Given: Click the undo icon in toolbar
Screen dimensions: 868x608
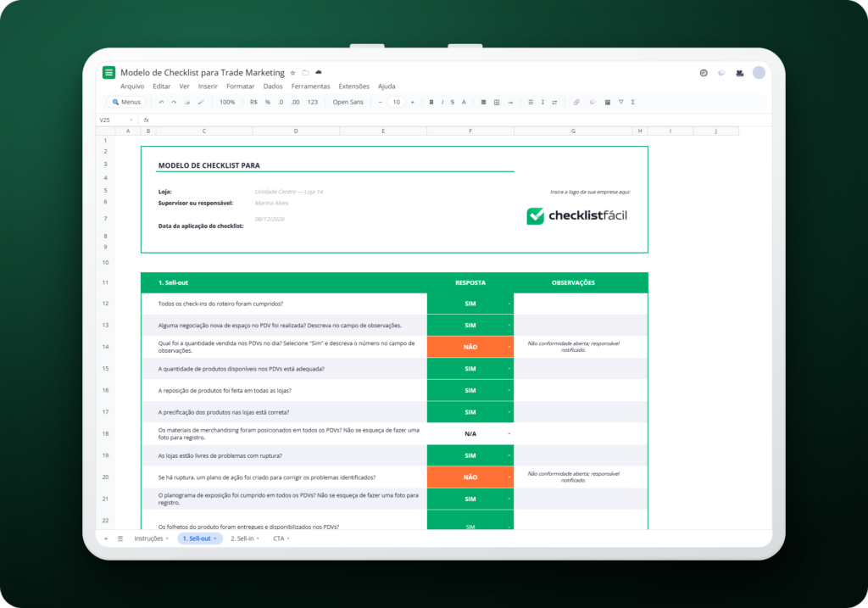Looking at the screenshot, I should click(161, 103).
